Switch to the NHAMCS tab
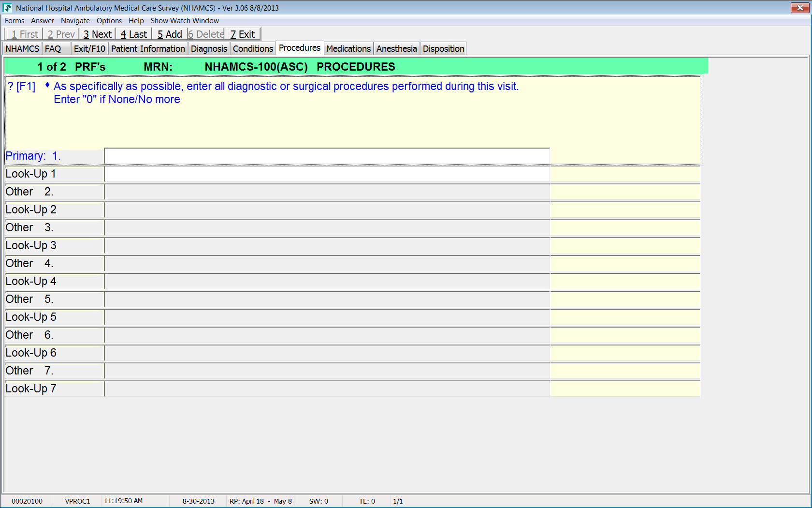 pos(22,49)
